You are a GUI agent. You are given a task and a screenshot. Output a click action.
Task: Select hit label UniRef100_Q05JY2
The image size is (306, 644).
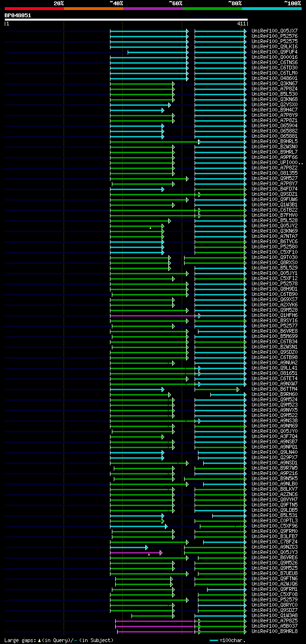tap(274, 226)
